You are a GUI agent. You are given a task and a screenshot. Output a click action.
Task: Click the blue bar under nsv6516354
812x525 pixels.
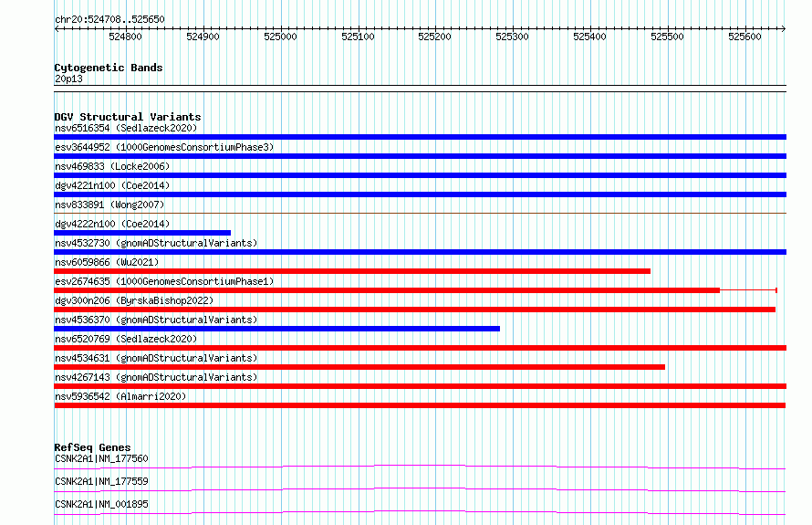[420, 137]
